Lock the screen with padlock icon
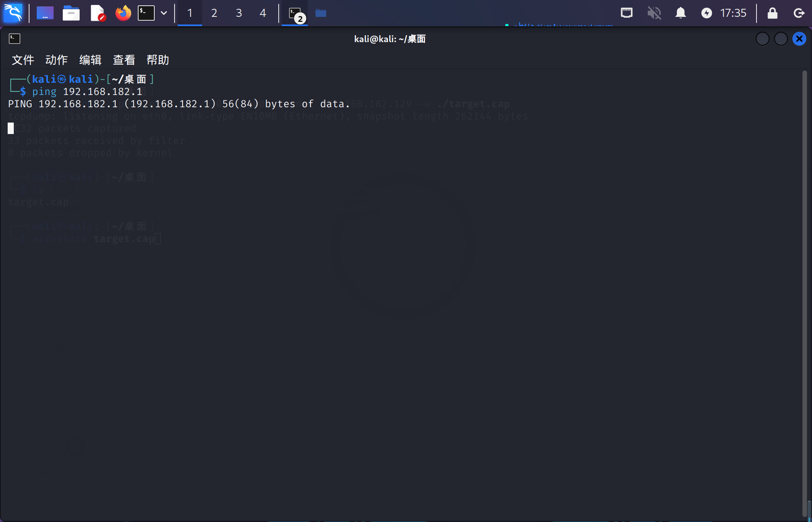This screenshot has height=522, width=812. coord(772,13)
